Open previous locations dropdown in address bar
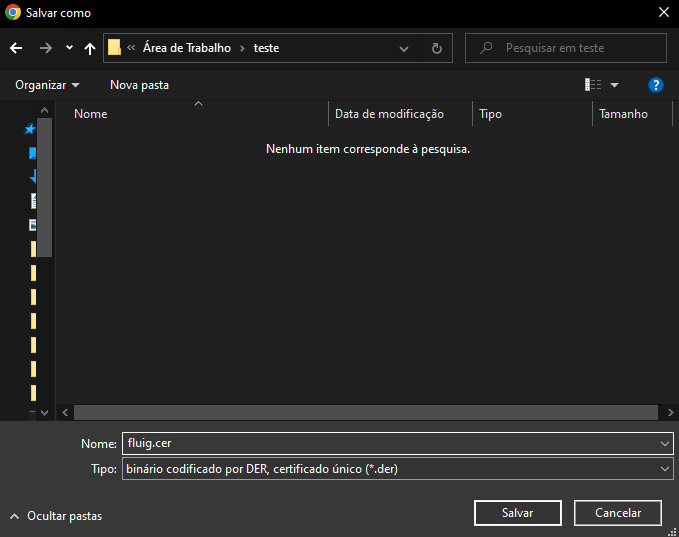The width and height of the screenshot is (679, 537). (x=404, y=49)
